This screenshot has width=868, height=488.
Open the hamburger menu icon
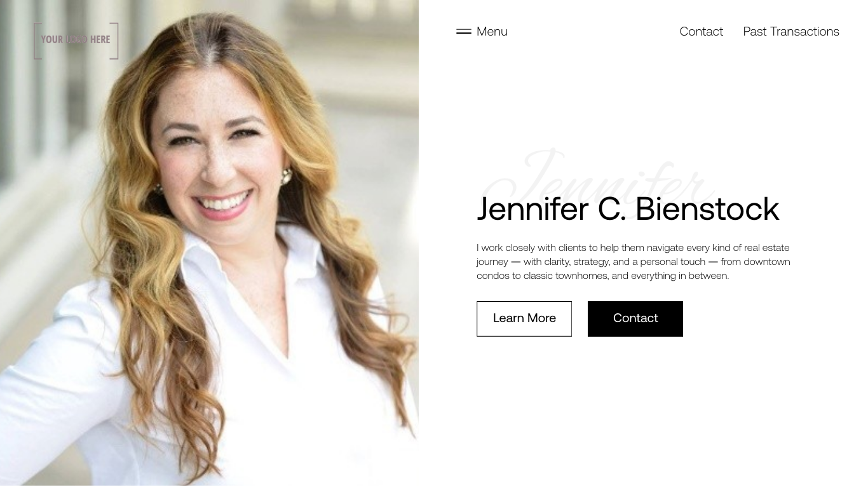464,31
